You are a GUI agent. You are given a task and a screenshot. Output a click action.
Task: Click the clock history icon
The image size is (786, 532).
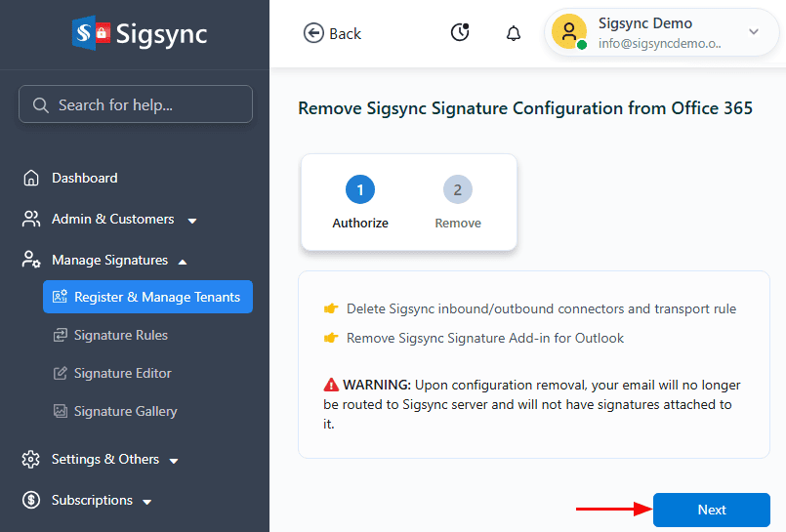pos(460,33)
